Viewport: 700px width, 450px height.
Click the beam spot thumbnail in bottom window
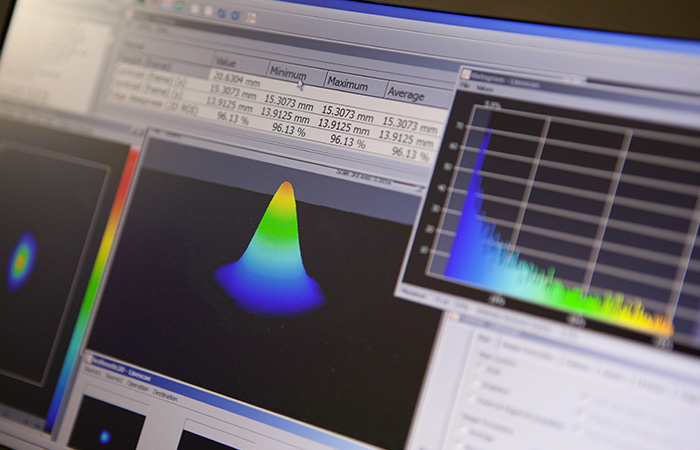pos(105,435)
